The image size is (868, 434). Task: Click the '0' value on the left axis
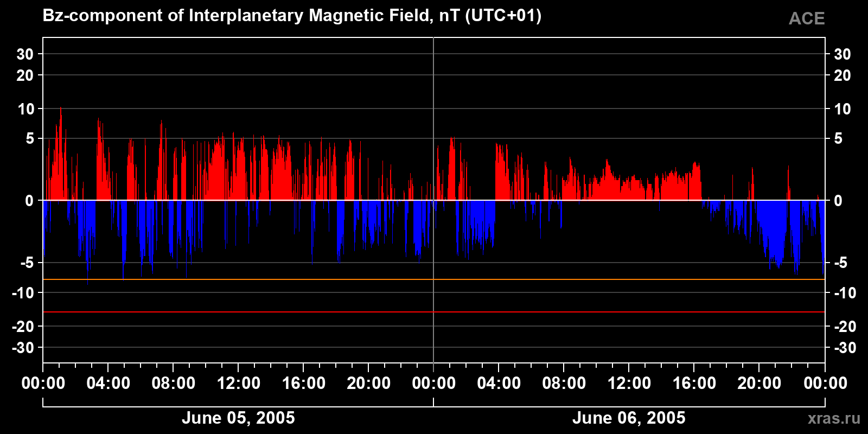(x=30, y=201)
